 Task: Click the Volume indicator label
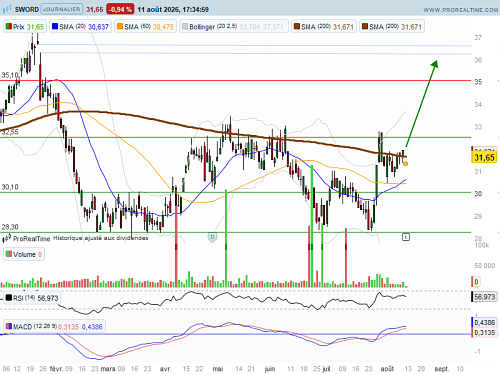tap(24, 254)
